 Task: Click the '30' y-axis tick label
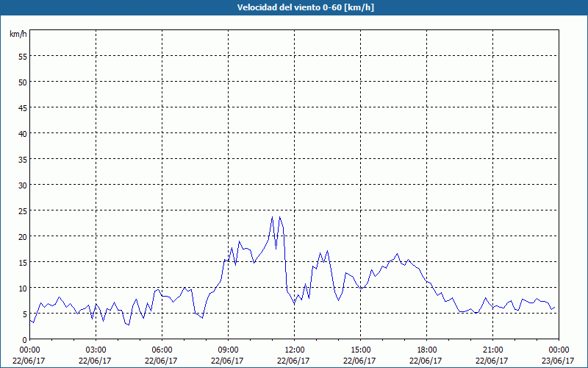tap(23, 185)
